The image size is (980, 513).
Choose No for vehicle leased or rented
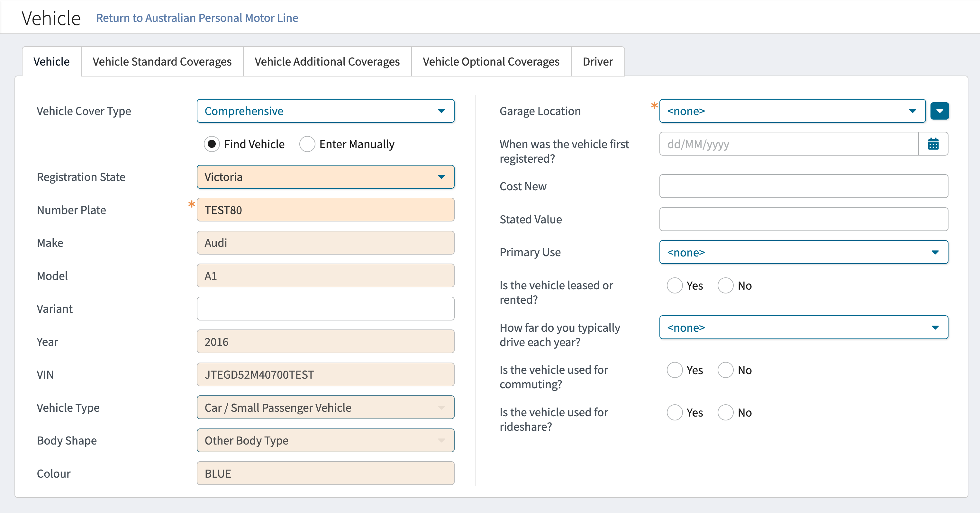pyautogui.click(x=725, y=286)
